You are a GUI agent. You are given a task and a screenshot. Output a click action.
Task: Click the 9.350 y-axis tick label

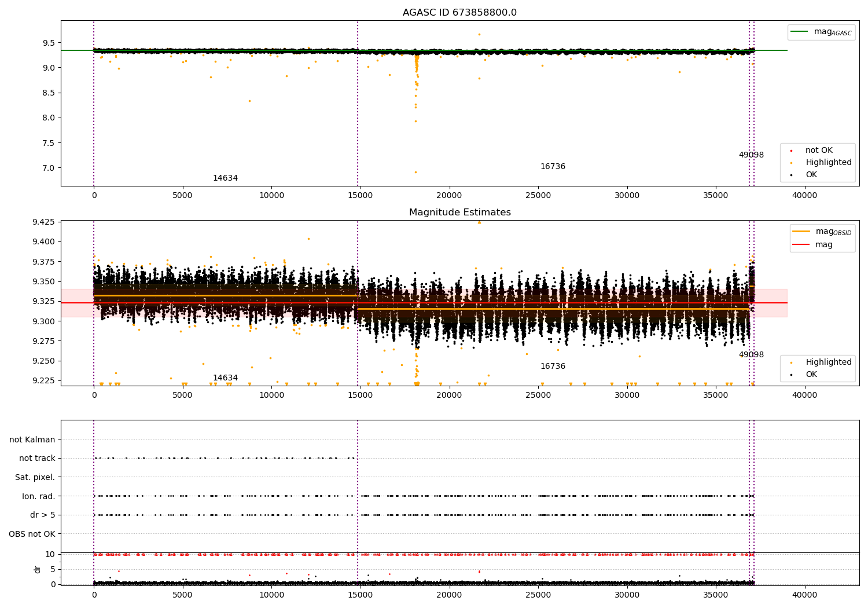point(43,282)
